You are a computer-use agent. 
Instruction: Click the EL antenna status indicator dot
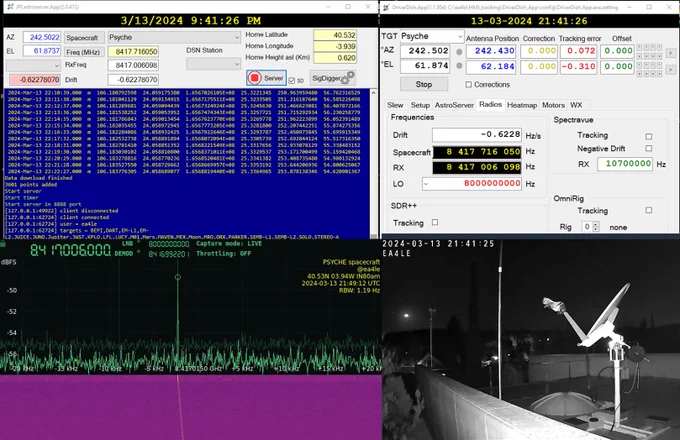[x=459, y=66]
